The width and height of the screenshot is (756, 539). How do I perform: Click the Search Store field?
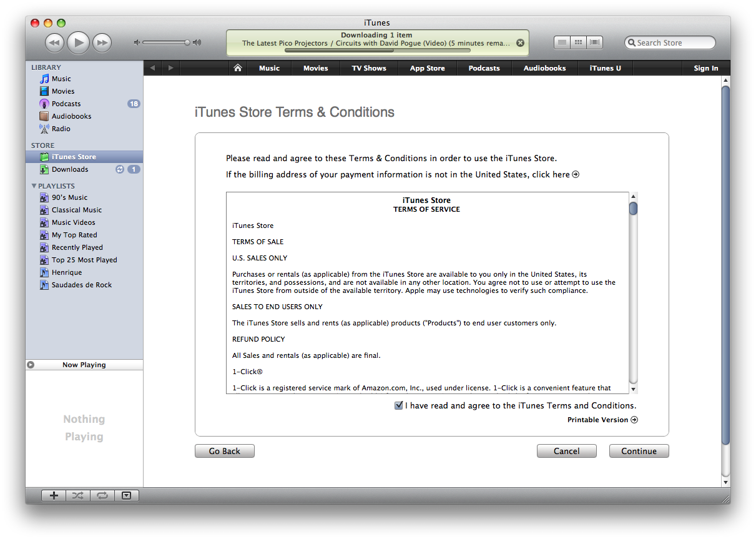tap(670, 42)
